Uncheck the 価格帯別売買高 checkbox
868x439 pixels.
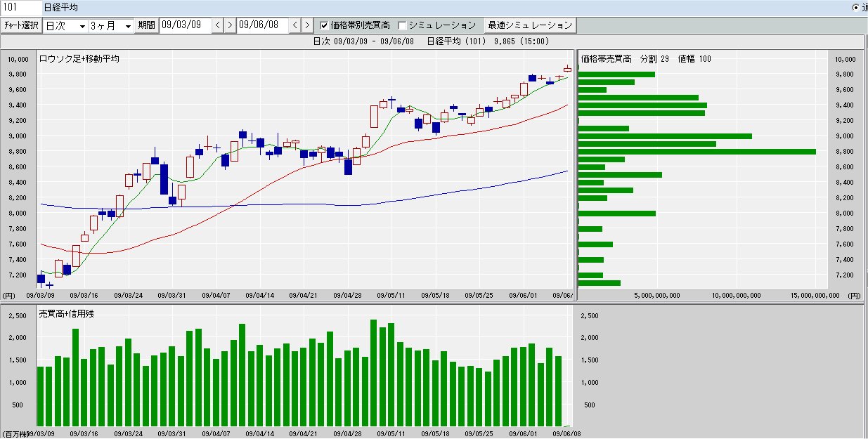click(324, 25)
